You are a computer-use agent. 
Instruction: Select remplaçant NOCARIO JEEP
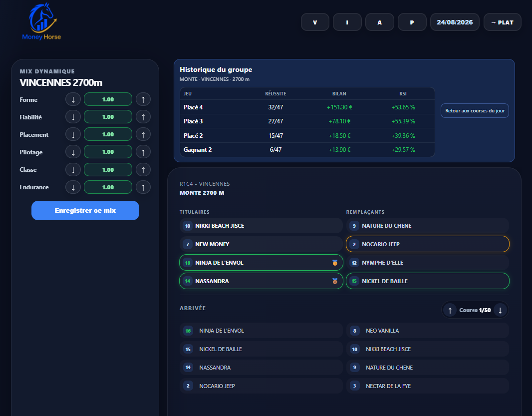tap(428, 244)
